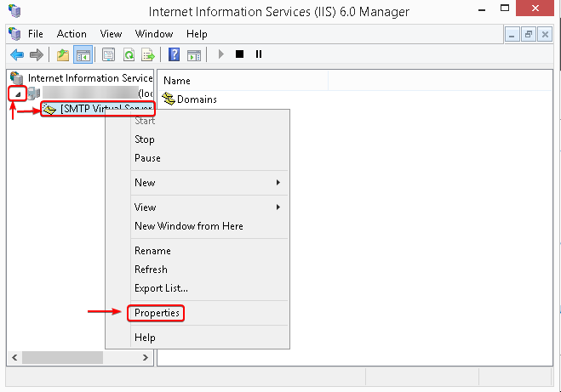
Task: Select the Internet Information Services tree root
Action: tap(90, 78)
